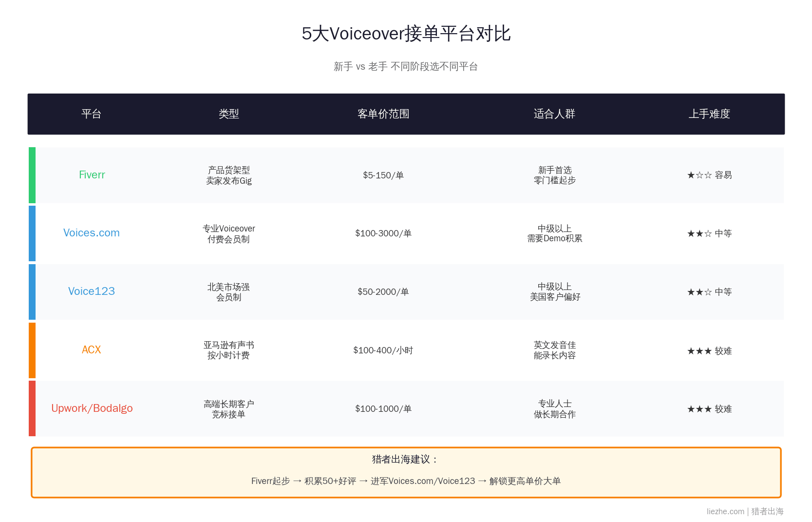Viewport: 812px width, 522px height.
Task: Click the 亚马逊有声书 按小时计费 cell
Action: coord(228,350)
